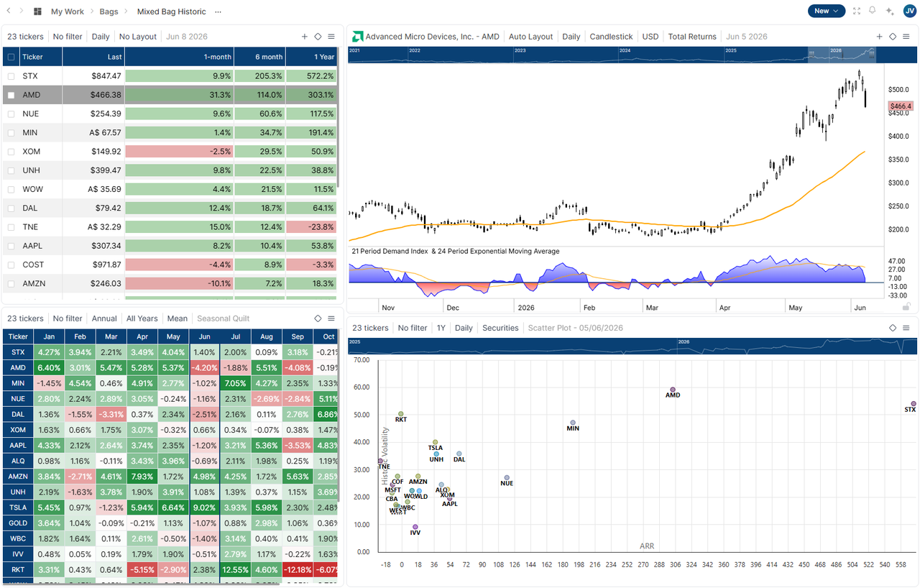Open the Auto Layout dropdown in chart panel
The width and height of the screenshot is (920, 588).
tap(531, 37)
